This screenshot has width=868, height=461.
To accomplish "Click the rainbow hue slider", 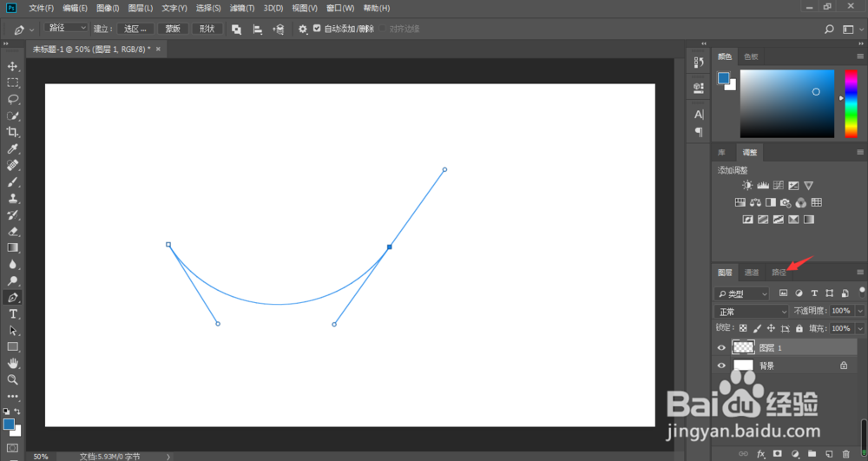I will click(851, 103).
